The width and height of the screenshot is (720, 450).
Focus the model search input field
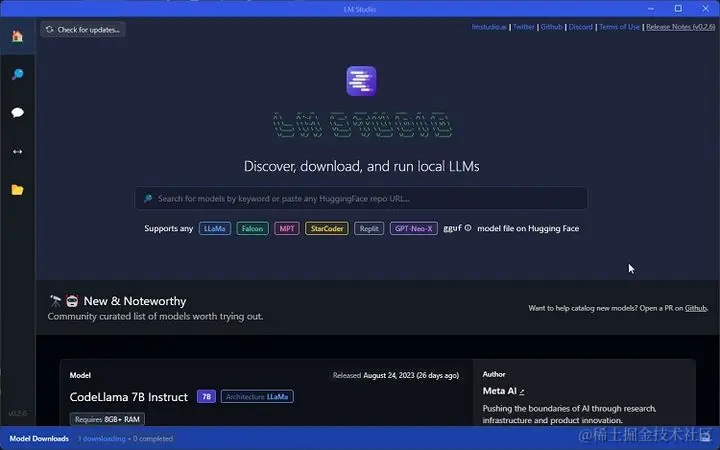[361, 198]
